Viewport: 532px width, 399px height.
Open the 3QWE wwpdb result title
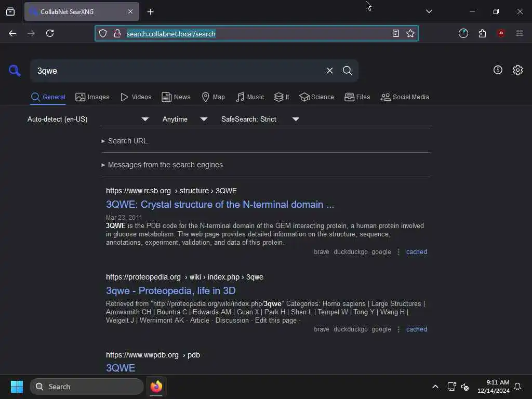click(x=121, y=368)
